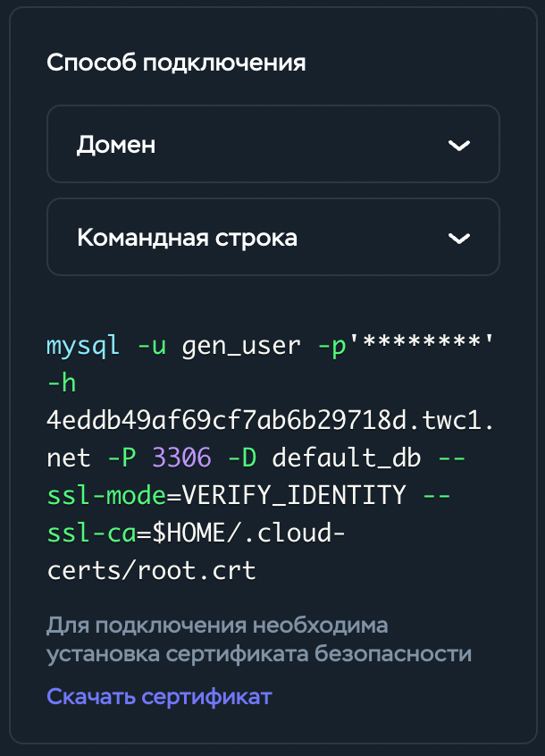Screen dimensions: 545x756
Task: Click the -D database flag
Action: [241, 458]
